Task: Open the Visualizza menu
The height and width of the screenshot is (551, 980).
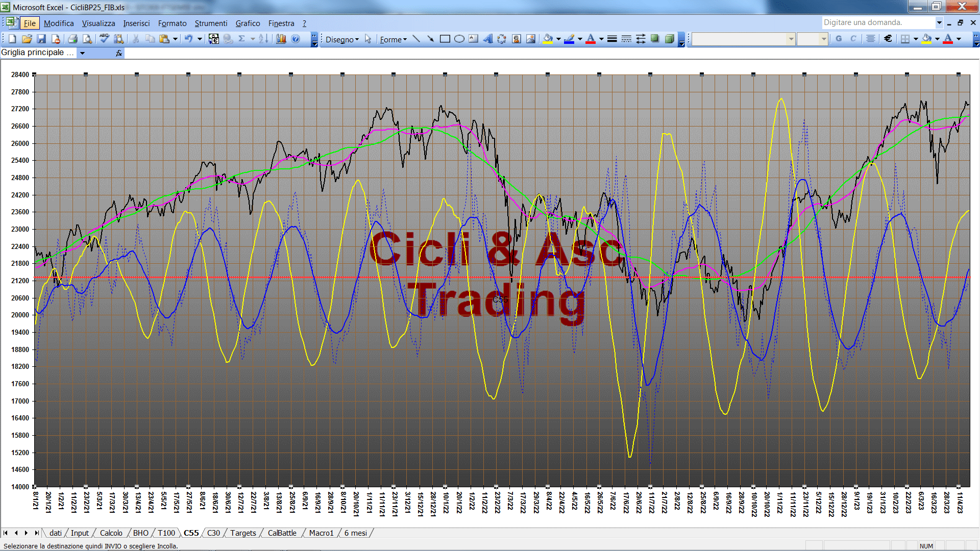Action: [99, 23]
